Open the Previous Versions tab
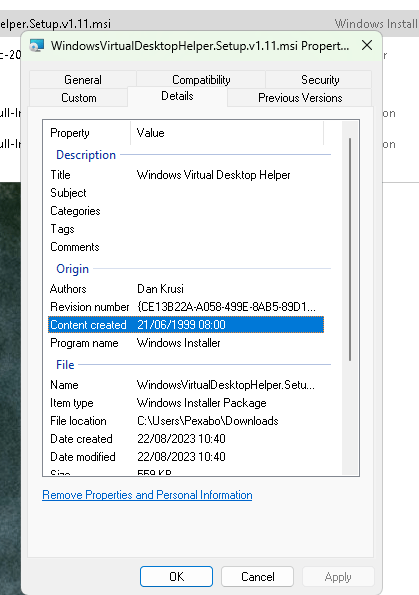 (x=300, y=98)
